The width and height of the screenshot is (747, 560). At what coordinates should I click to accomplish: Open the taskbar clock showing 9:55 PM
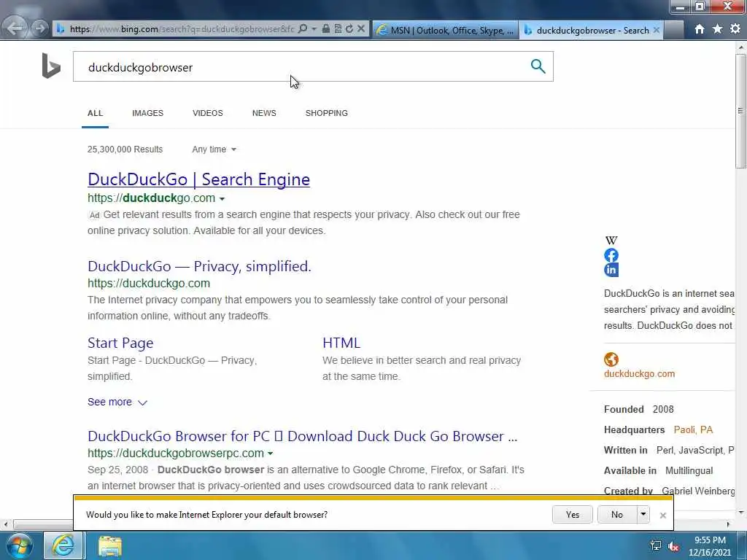click(x=710, y=546)
